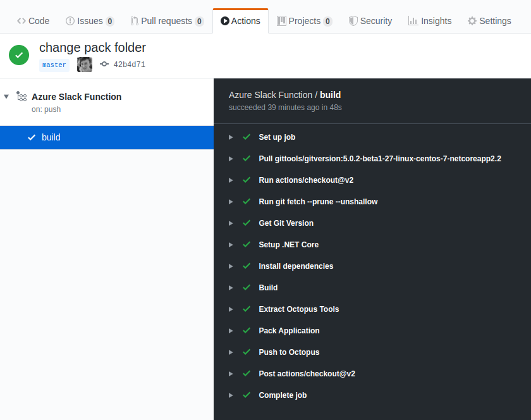The width and height of the screenshot is (531, 420).
Task: Click the checkmark icon on build job
Action: [x=32, y=137]
